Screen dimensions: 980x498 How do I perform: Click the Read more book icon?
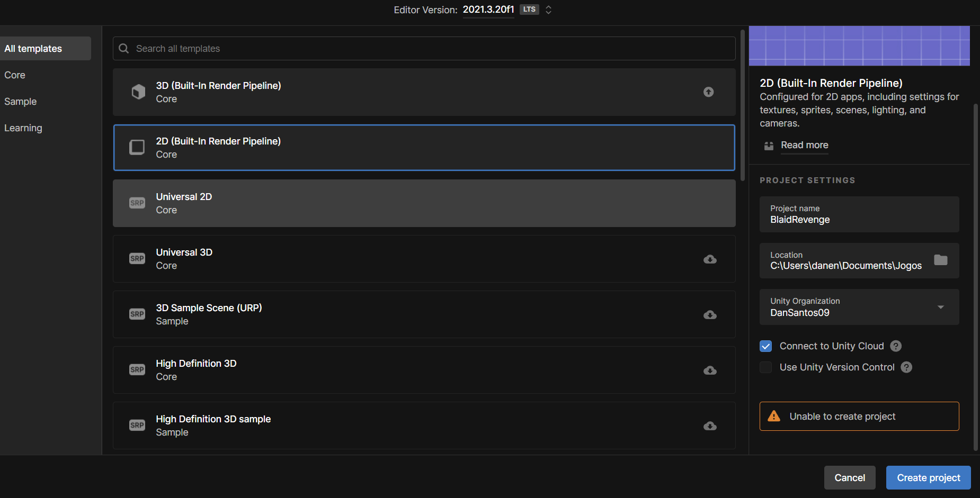tap(769, 146)
